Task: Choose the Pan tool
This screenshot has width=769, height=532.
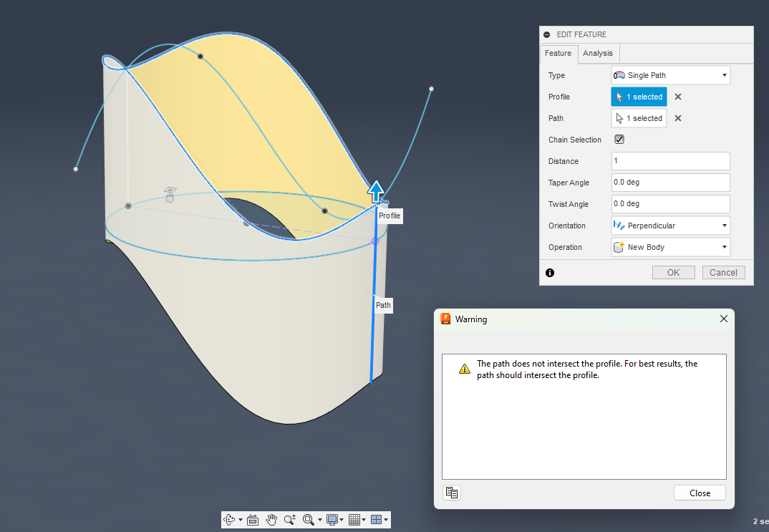Action: coord(271,520)
